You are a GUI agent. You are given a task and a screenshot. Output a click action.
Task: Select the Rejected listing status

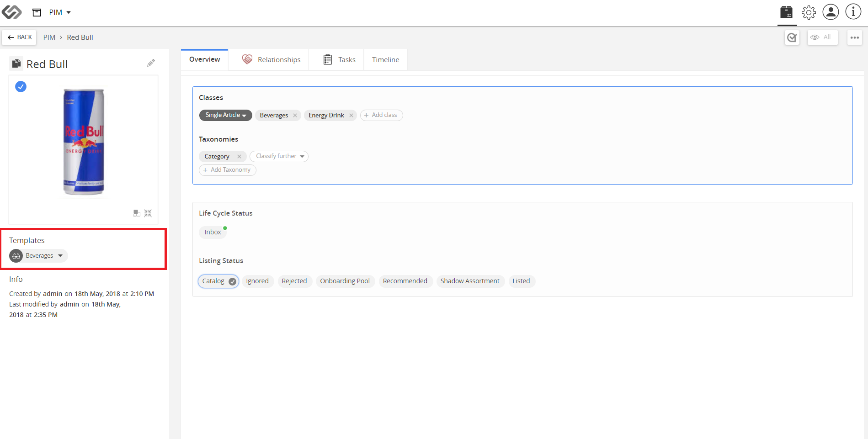pos(294,281)
